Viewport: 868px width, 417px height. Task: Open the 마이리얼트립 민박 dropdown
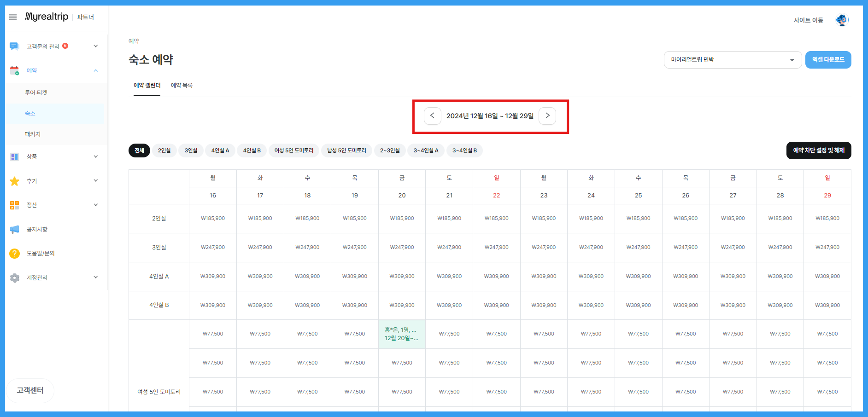[733, 60]
